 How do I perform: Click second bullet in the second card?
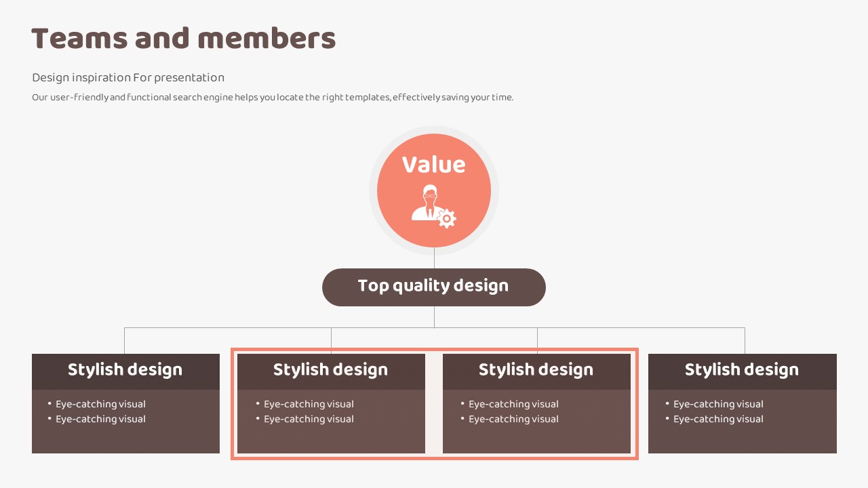click(309, 419)
